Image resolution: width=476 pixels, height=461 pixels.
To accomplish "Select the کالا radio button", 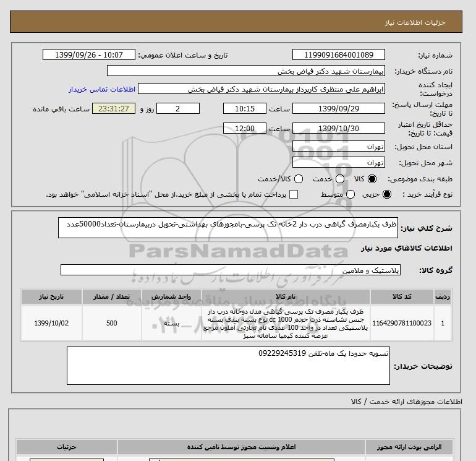I will [x=372, y=179].
